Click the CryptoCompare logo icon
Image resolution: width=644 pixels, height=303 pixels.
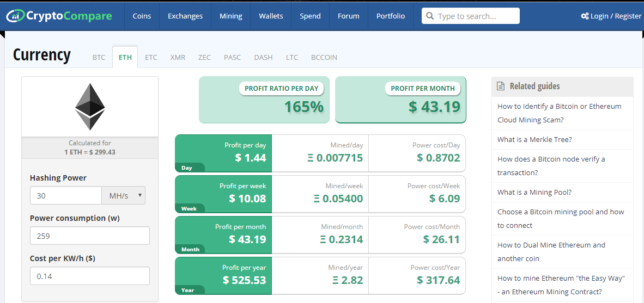click(15, 16)
